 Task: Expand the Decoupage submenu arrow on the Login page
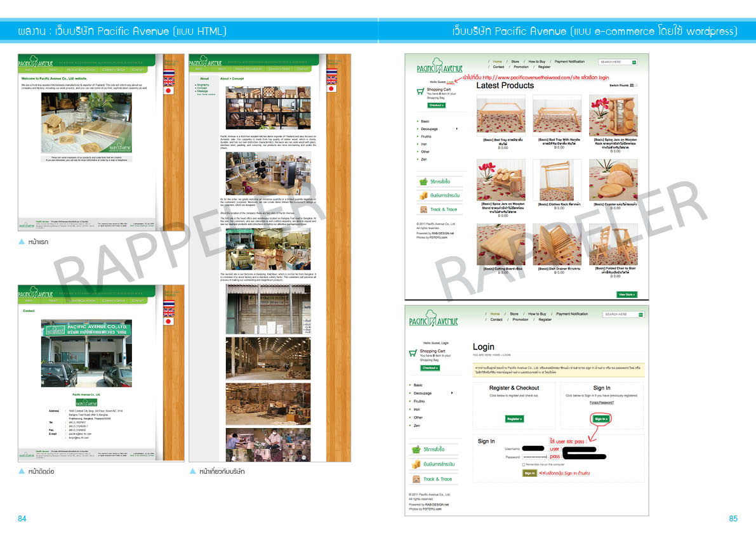pyautogui.click(x=452, y=393)
